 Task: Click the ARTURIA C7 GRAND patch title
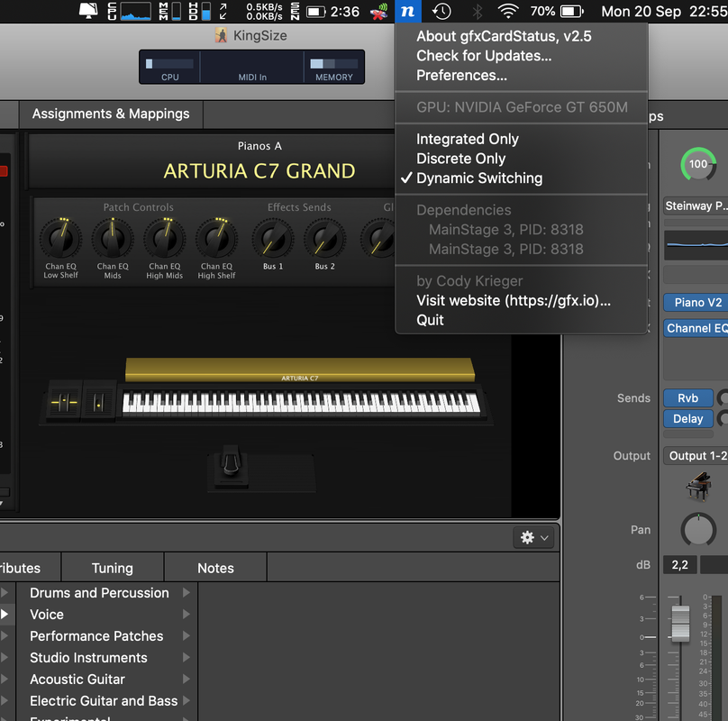[259, 171]
